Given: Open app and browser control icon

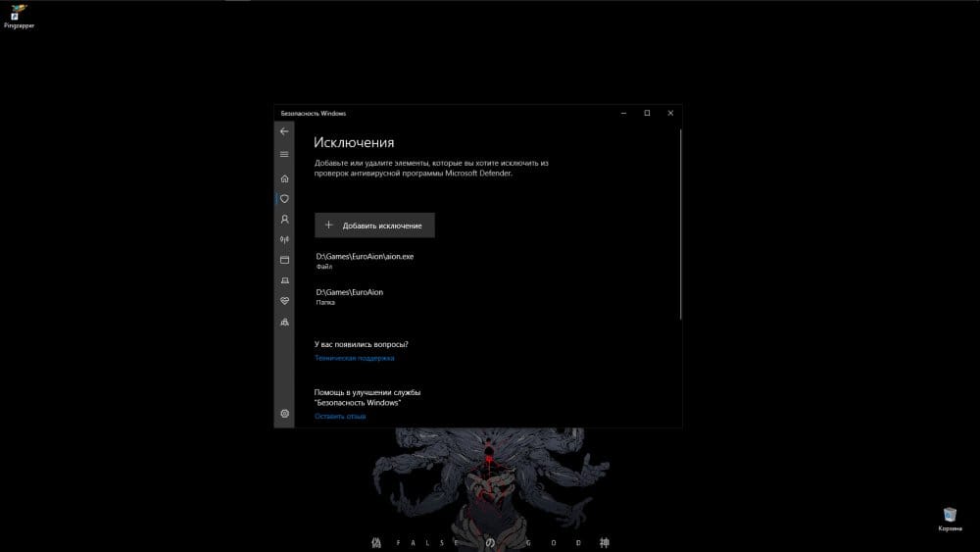Looking at the screenshot, I should click(x=284, y=260).
